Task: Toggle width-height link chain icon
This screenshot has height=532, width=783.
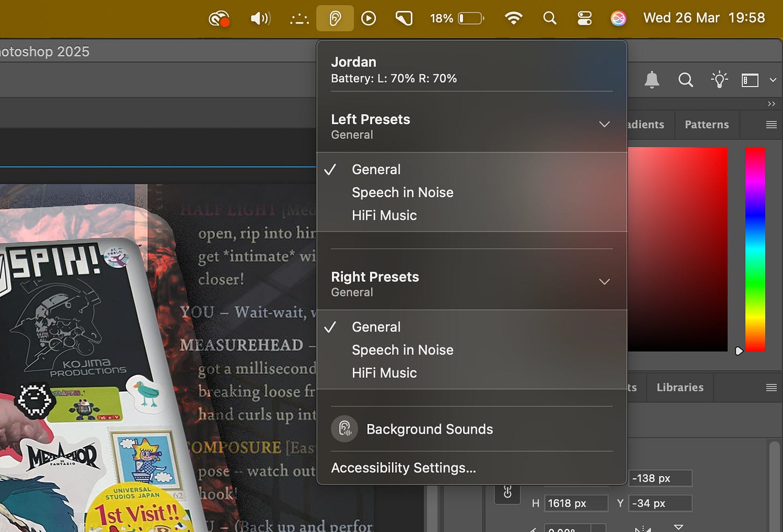Action: click(x=508, y=492)
